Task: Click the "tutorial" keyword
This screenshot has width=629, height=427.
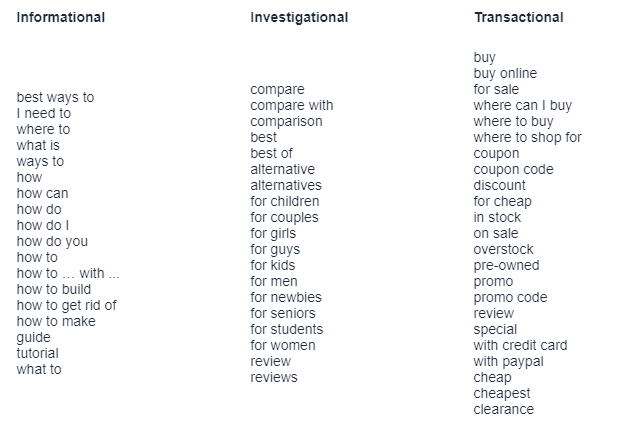Action: tap(37, 353)
